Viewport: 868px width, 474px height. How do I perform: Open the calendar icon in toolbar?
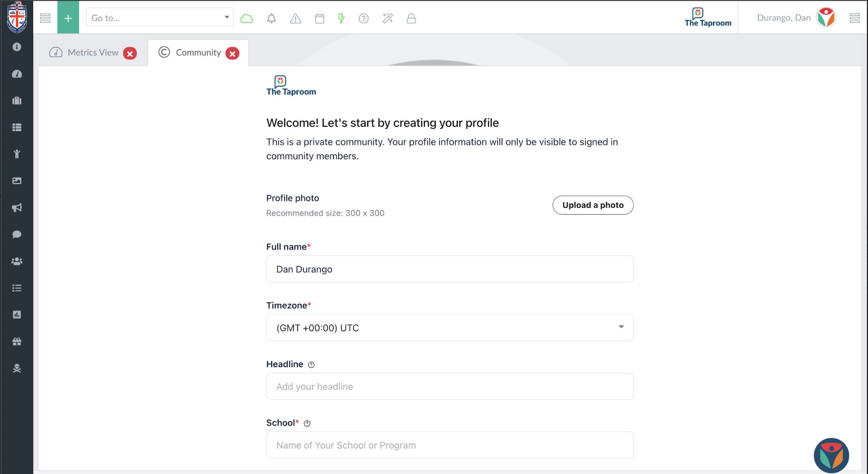tap(319, 18)
